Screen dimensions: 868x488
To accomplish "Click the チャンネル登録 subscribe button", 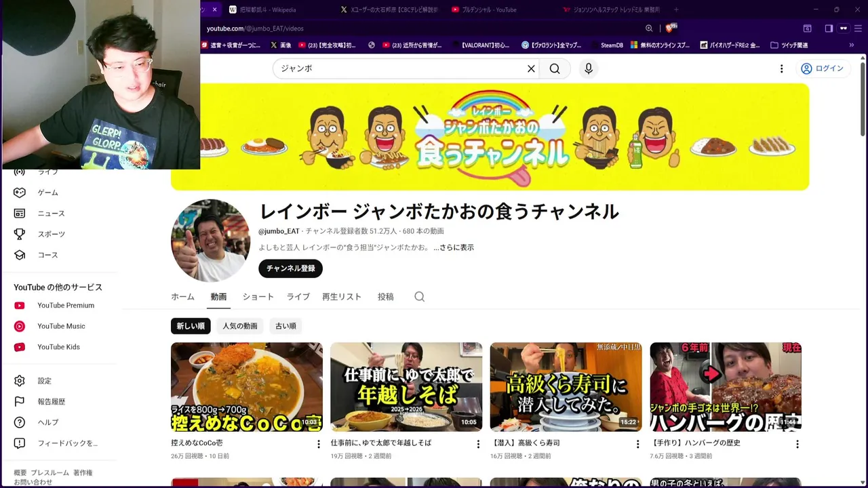I will [290, 268].
